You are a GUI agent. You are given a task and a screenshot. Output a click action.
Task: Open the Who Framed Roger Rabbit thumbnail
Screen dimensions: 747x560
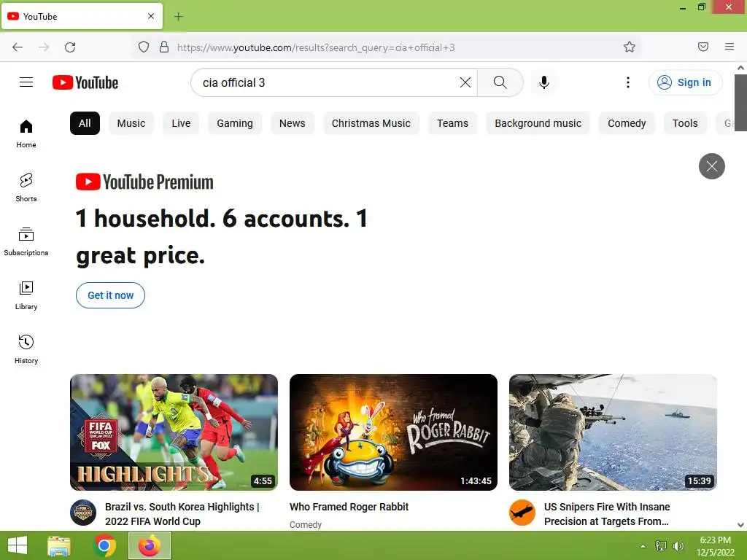[393, 432]
